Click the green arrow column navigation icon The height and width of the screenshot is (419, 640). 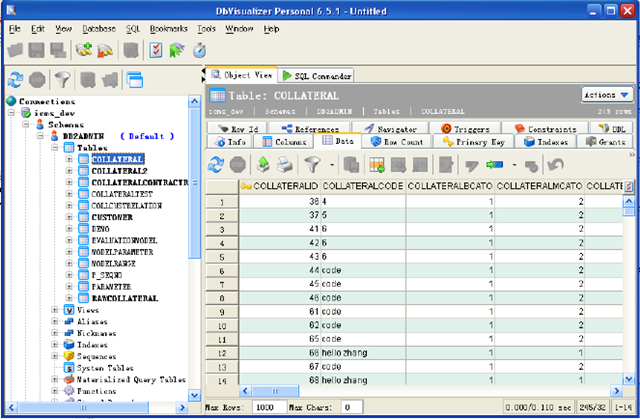click(x=494, y=164)
